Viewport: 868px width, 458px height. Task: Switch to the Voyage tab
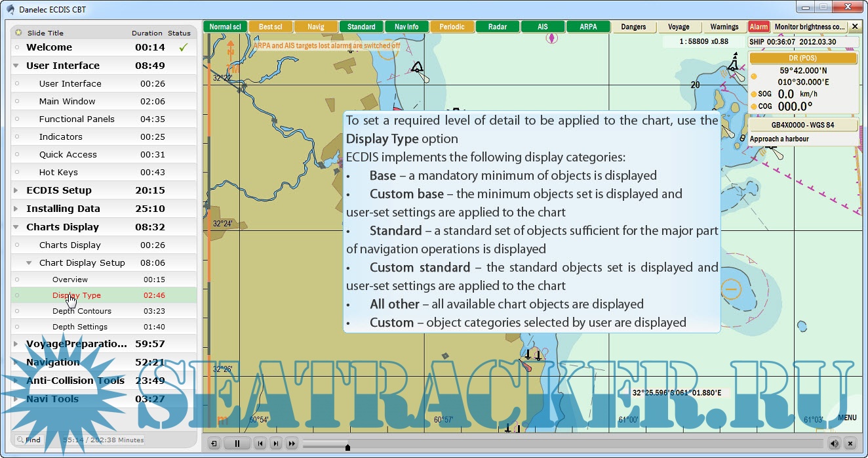(x=679, y=27)
